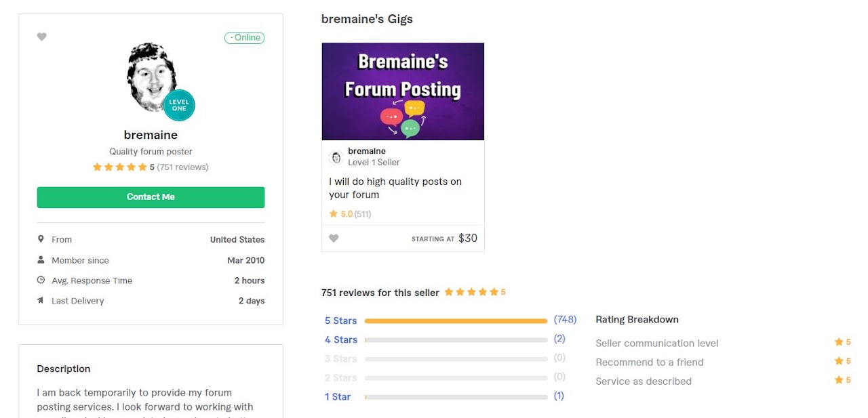
Task: Show 4 Stars reviews
Action: click(340, 339)
